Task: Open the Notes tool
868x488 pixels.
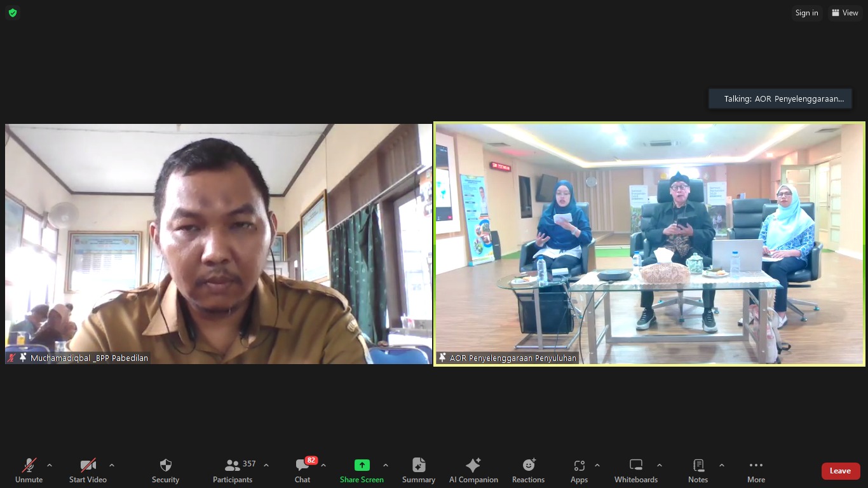Action: [698, 471]
